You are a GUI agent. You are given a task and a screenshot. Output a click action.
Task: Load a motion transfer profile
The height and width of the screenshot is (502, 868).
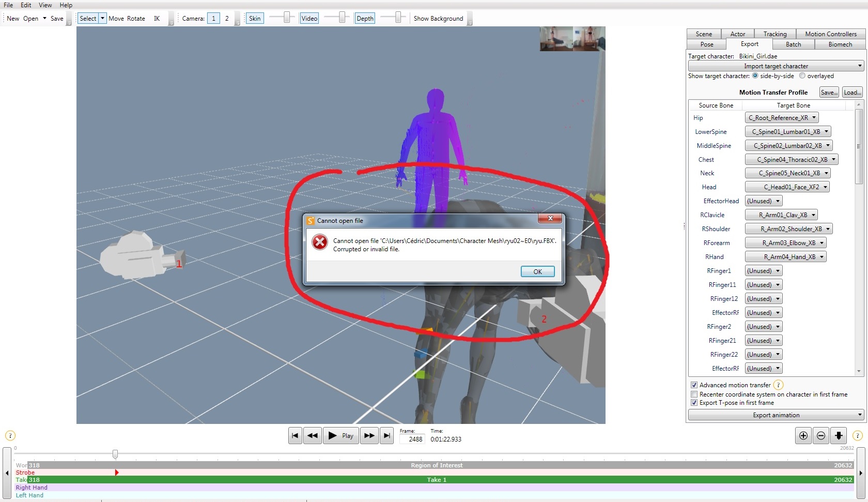pos(852,93)
